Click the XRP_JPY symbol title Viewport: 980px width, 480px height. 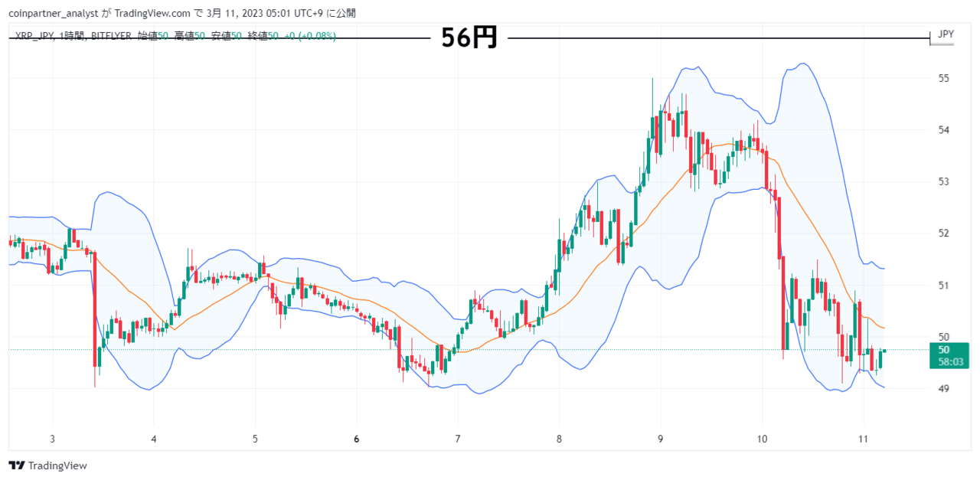[33, 36]
